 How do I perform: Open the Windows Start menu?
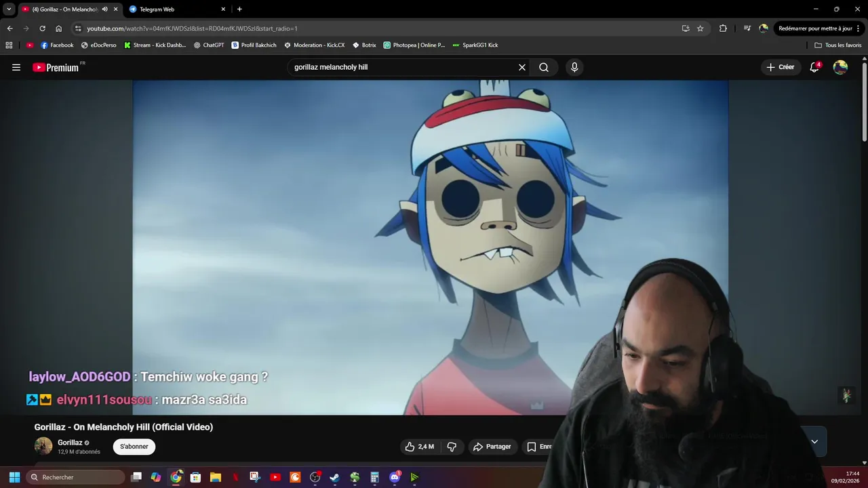click(14, 477)
